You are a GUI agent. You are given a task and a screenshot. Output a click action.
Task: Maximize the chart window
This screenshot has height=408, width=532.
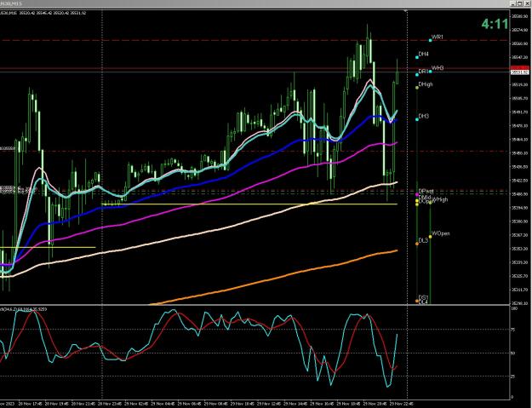coord(521,3)
